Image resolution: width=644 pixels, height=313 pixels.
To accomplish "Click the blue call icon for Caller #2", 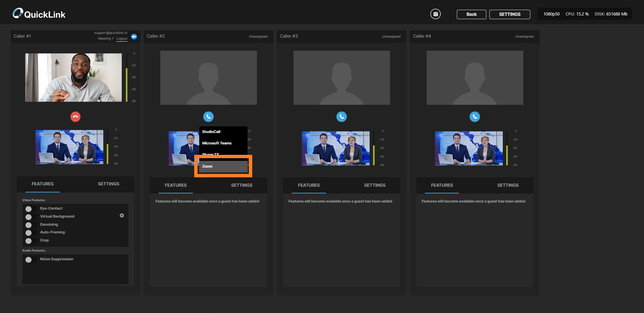I will [x=208, y=117].
